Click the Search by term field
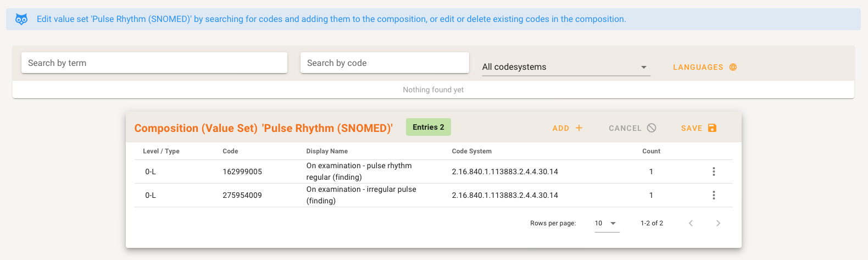Screen dimensions: 868x260 click(154, 63)
